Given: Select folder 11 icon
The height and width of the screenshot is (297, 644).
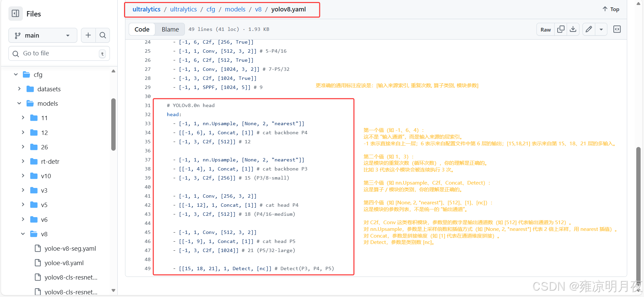Looking at the screenshot, I should 34,118.
